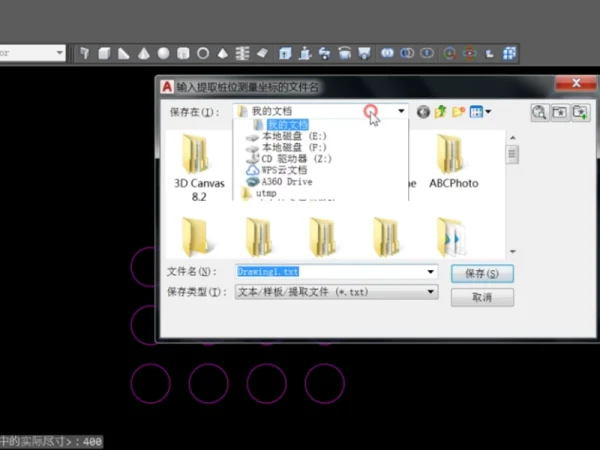Viewport: 600px width, 450px height.
Task: Select the 3D Canvas 8.2 folder
Action: pyautogui.click(x=199, y=168)
